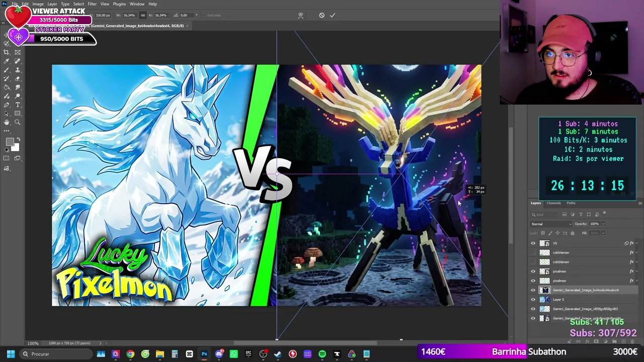
Task: Hide the selected Gemini_Generated_Image_kvi4vwkvi4vwkvi4 layer
Action: pos(533,290)
